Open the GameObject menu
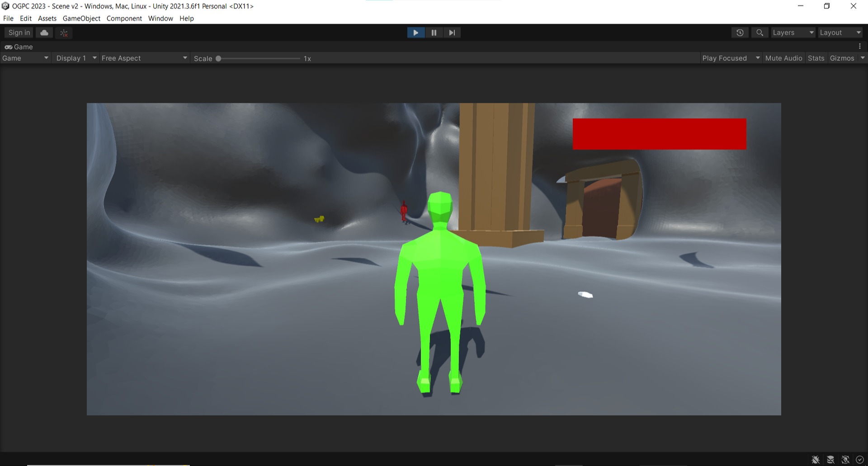 tap(81, 19)
